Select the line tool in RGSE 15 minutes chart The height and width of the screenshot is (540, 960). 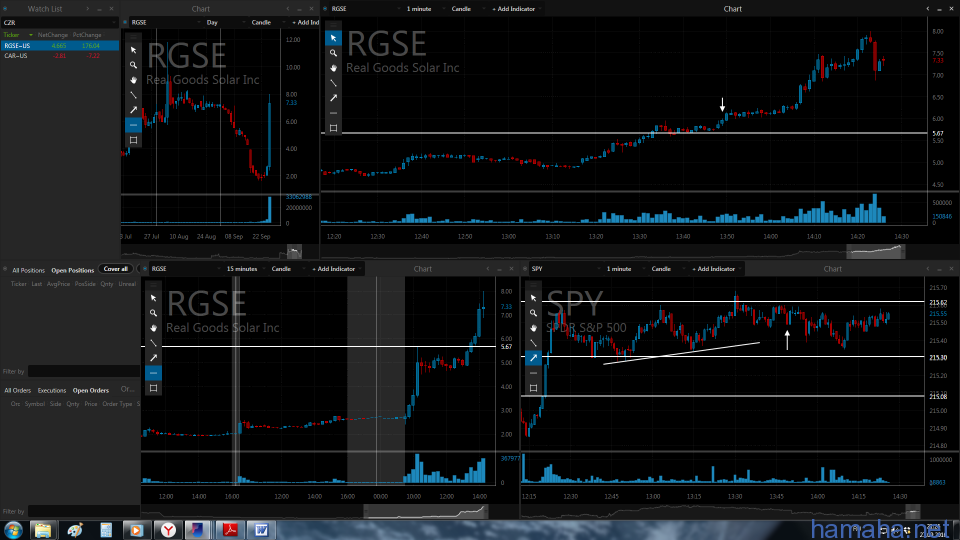coord(153,343)
